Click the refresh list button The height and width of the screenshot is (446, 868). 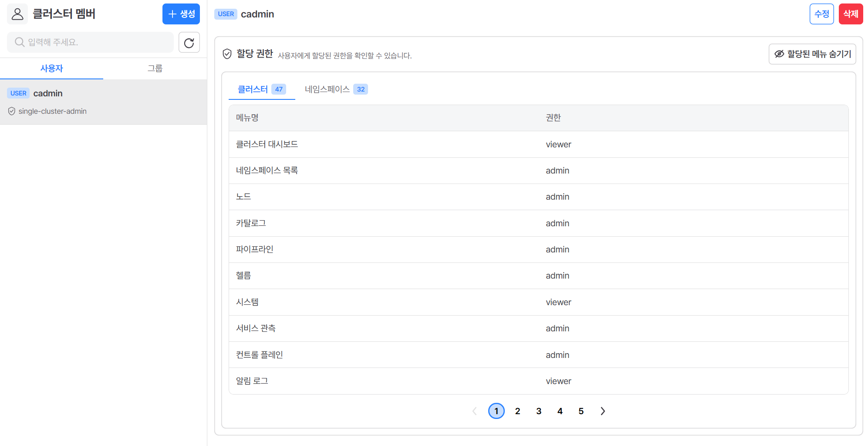(x=189, y=42)
